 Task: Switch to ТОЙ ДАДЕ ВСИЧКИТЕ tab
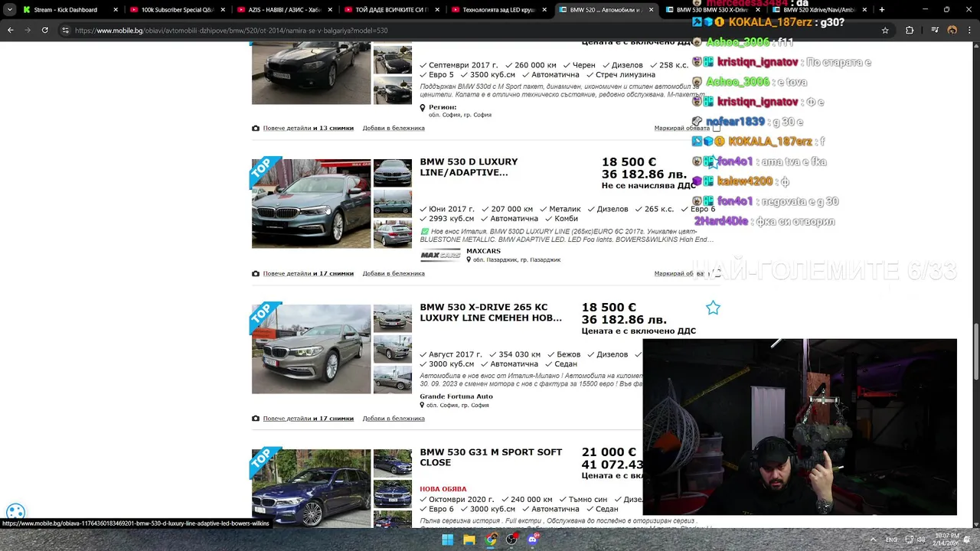click(392, 9)
